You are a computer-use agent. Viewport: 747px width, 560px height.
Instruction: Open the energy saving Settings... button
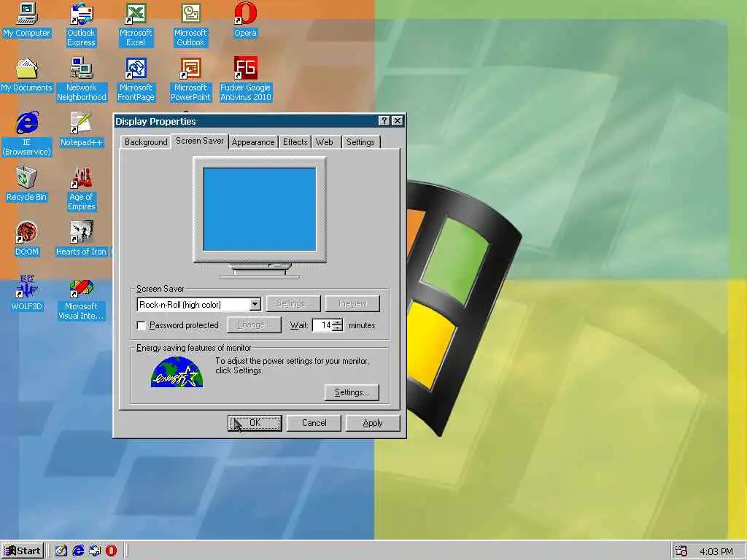[x=352, y=392]
